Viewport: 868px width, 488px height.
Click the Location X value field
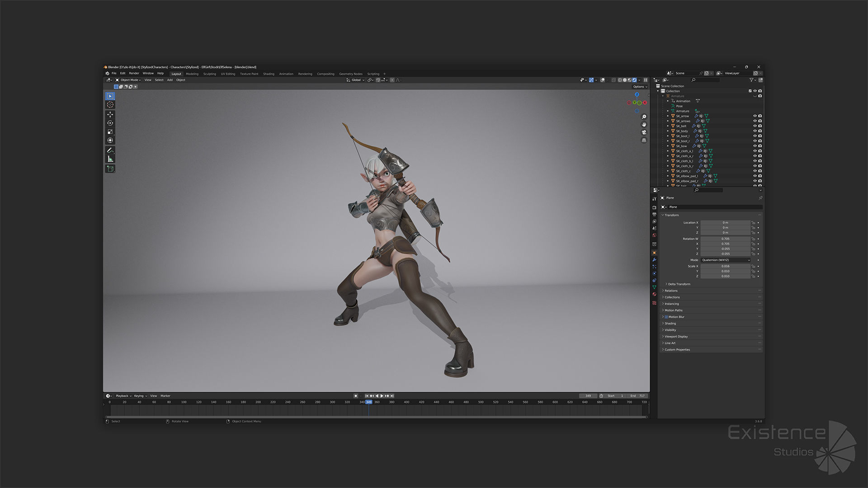[725, 223]
